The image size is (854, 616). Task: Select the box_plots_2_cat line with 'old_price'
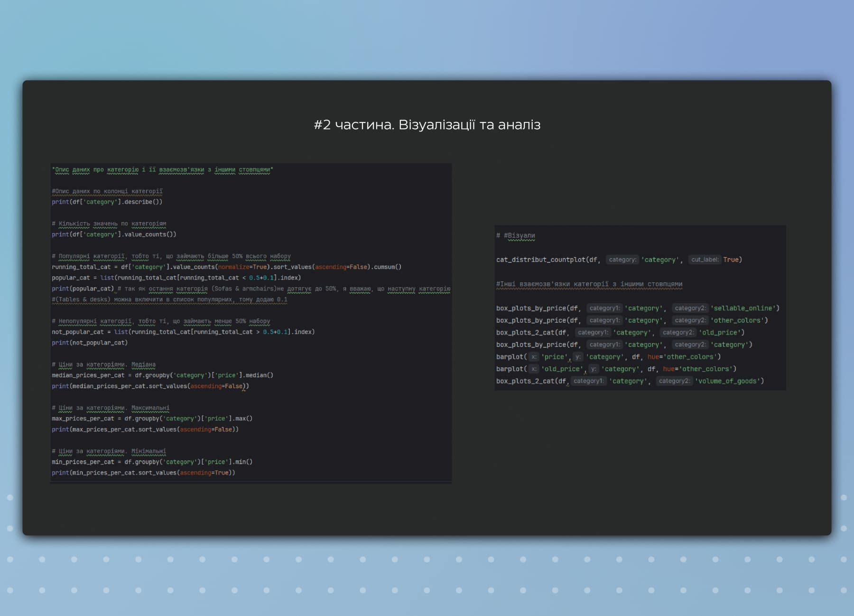pyautogui.click(x=621, y=333)
